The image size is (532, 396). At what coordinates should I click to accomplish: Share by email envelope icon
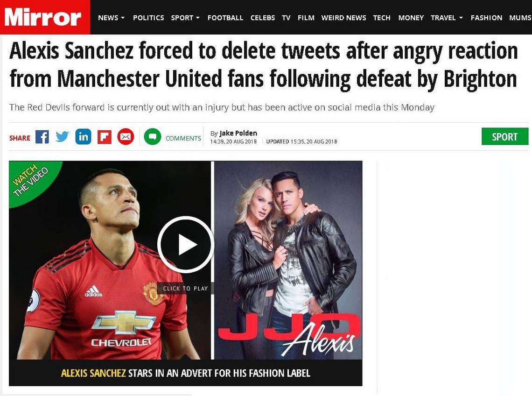click(x=126, y=136)
